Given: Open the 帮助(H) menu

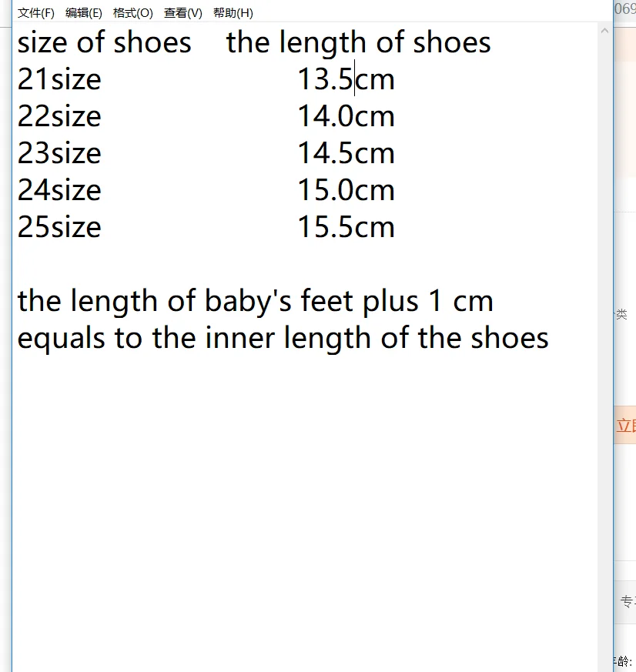Looking at the screenshot, I should (233, 13).
